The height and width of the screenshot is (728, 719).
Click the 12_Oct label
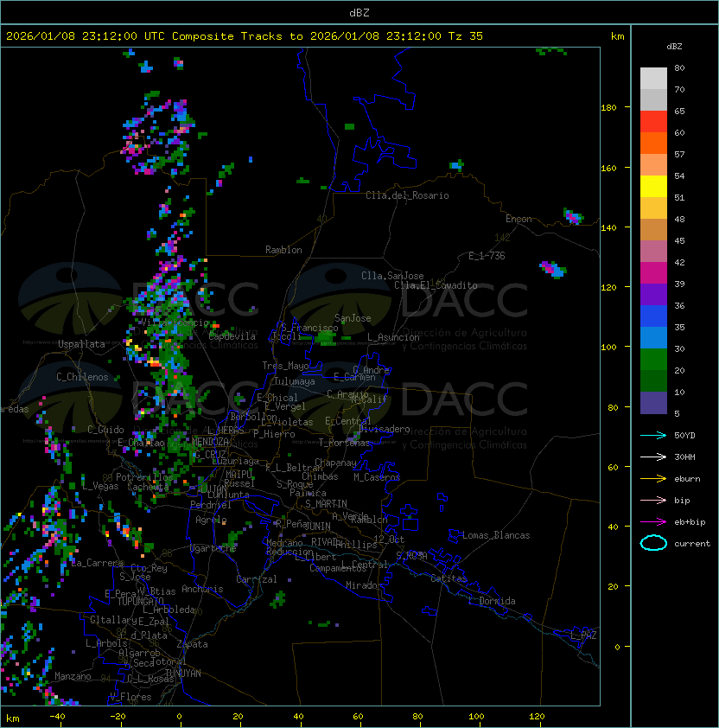coord(389,540)
